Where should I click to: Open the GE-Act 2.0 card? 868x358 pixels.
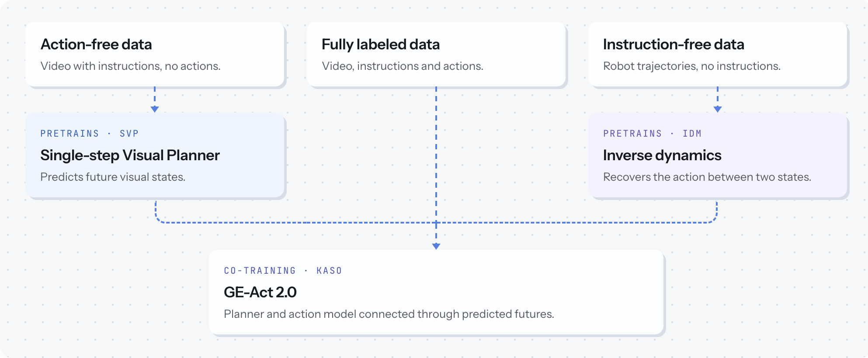436,292
